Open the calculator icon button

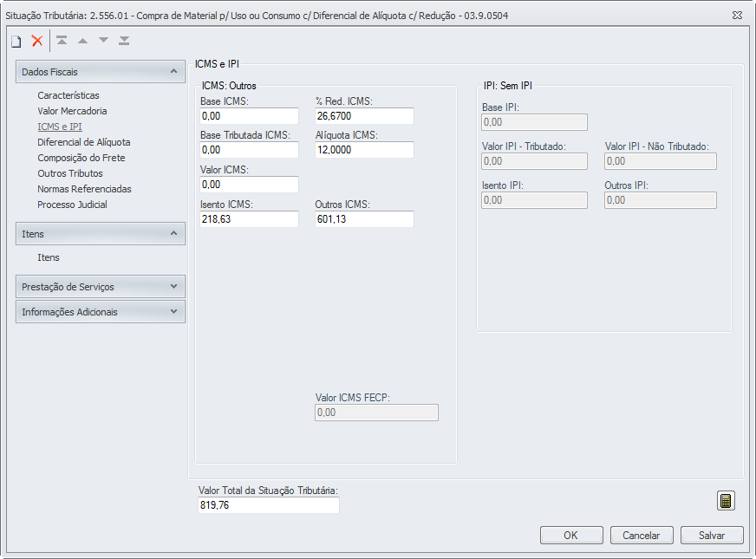(x=726, y=501)
